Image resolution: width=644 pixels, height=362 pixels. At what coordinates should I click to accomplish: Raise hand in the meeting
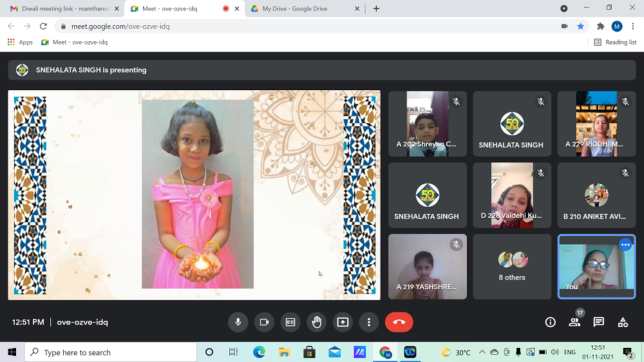click(316, 322)
